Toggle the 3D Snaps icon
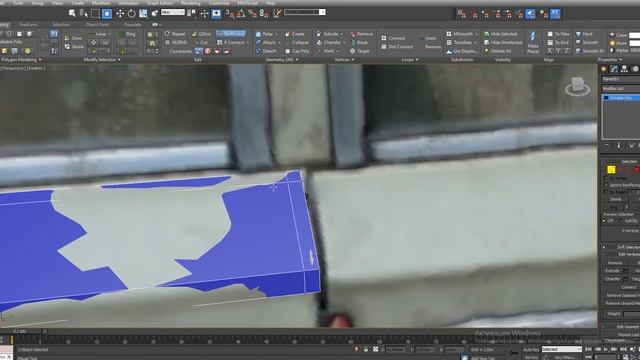The width and height of the screenshot is (640, 360). click(230, 14)
